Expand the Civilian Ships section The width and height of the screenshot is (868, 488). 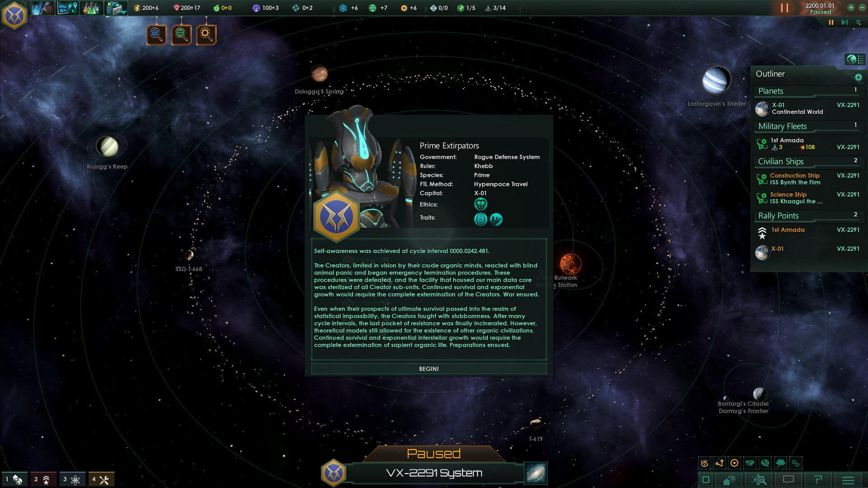(783, 161)
